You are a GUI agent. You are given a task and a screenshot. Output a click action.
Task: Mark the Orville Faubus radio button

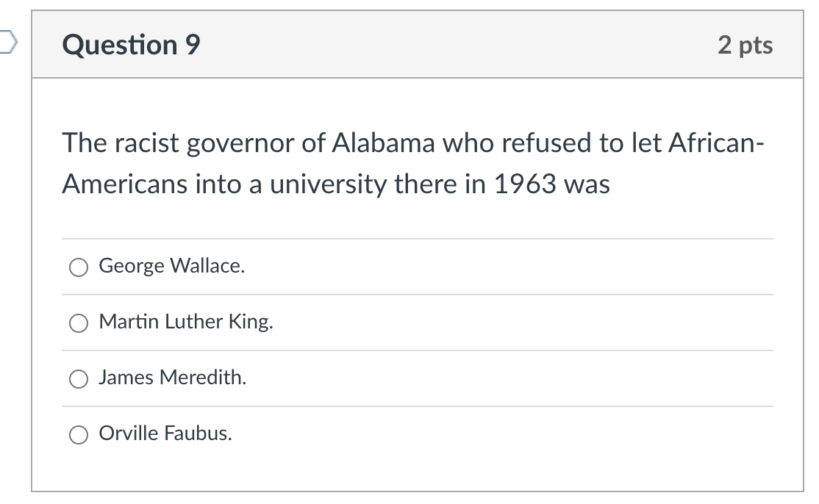coord(79,435)
